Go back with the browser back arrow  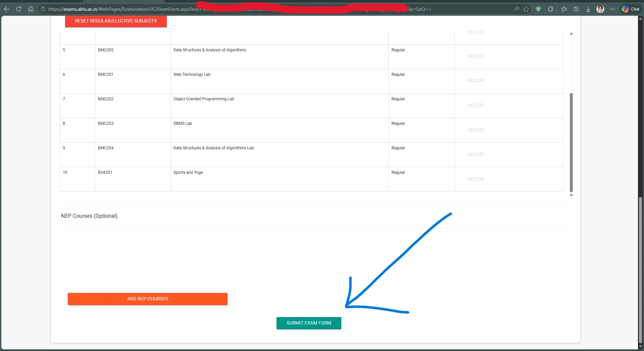[6, 9]
